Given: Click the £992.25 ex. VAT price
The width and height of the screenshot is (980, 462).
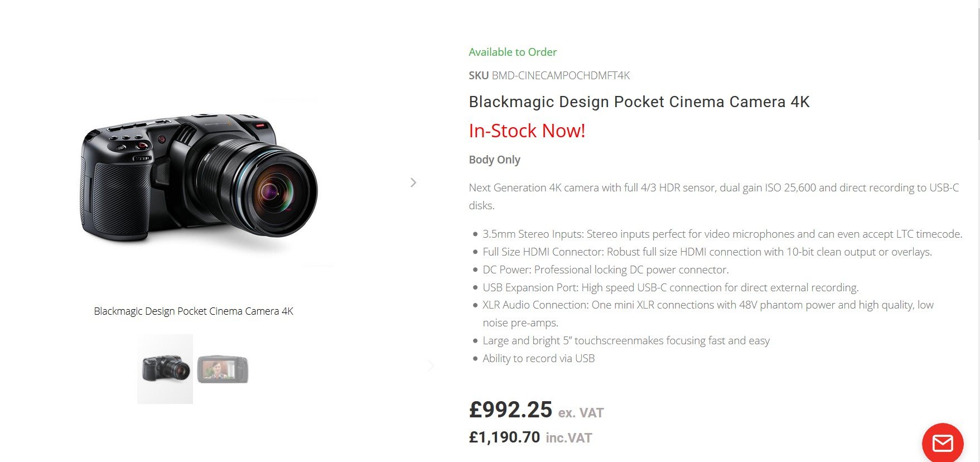Looking at the screenshot, I should tap(536, 410).
